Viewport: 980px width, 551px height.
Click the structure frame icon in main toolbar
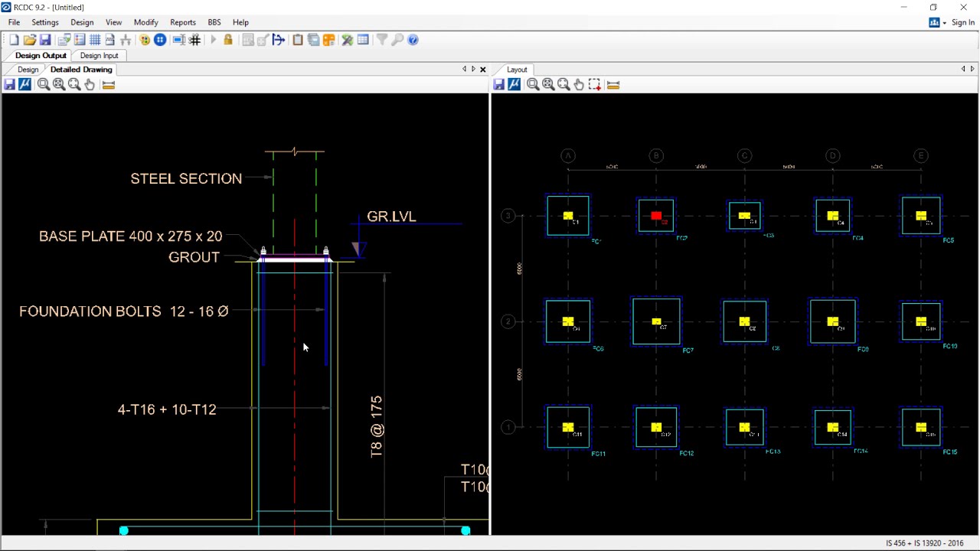coord(126,40)
